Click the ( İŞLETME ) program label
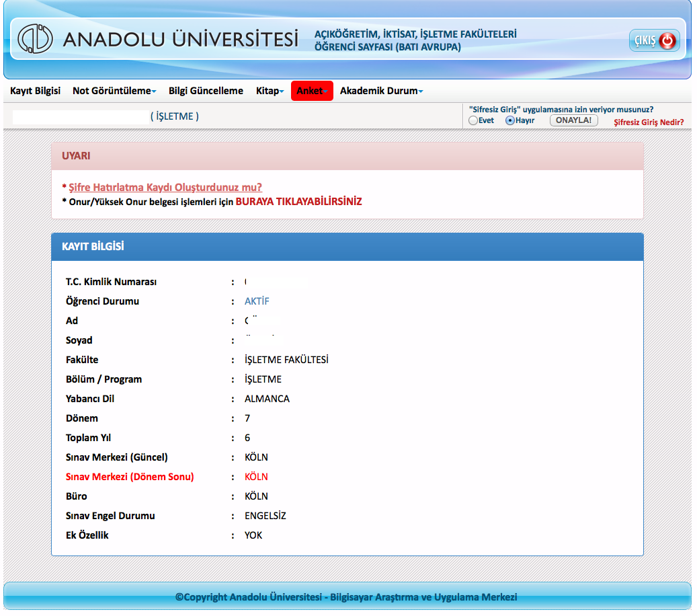 pos(175,116)
